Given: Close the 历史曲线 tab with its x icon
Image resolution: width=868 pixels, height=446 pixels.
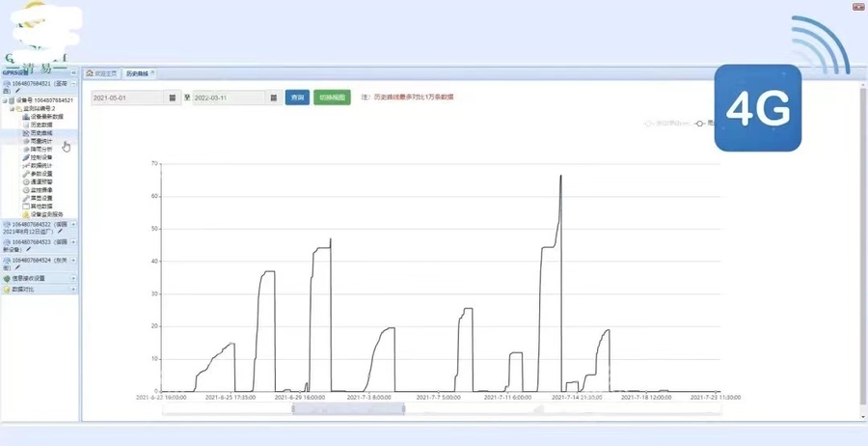Looking at the screenshot, I should click(x=152, y=73).
